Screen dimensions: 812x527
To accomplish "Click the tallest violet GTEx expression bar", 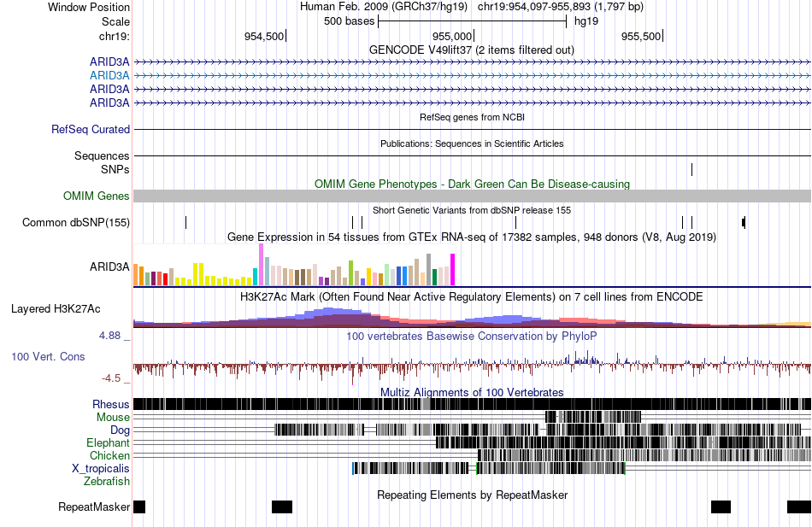I will click(261, 265).
